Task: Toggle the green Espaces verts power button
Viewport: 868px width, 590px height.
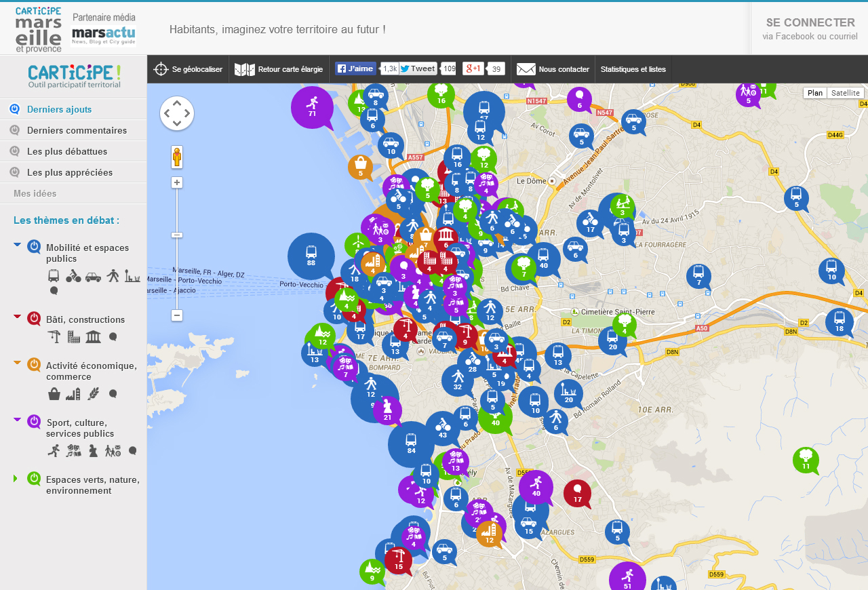Action: click(34, 479)
